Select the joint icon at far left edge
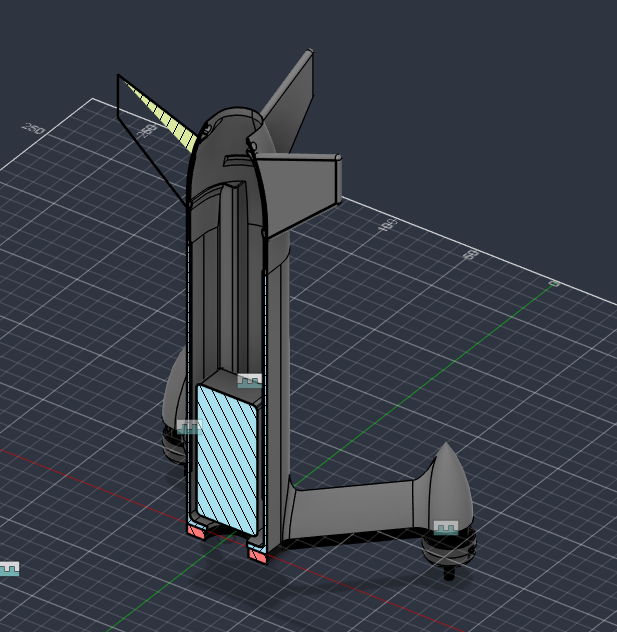 click(9, 569)
